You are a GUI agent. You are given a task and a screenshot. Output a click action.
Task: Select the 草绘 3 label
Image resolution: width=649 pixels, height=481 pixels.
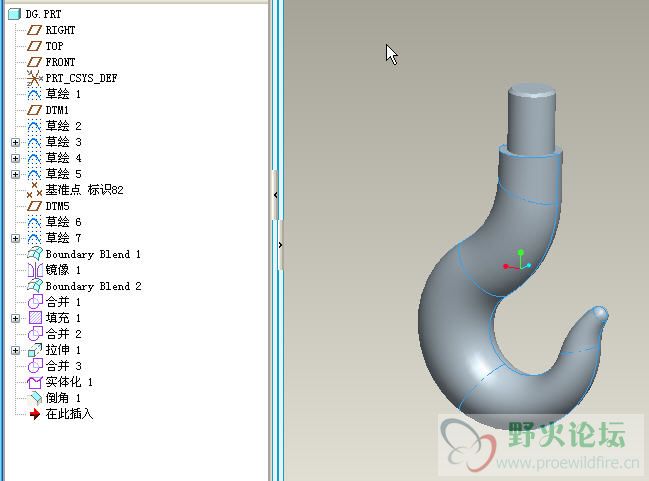[63, 142]
